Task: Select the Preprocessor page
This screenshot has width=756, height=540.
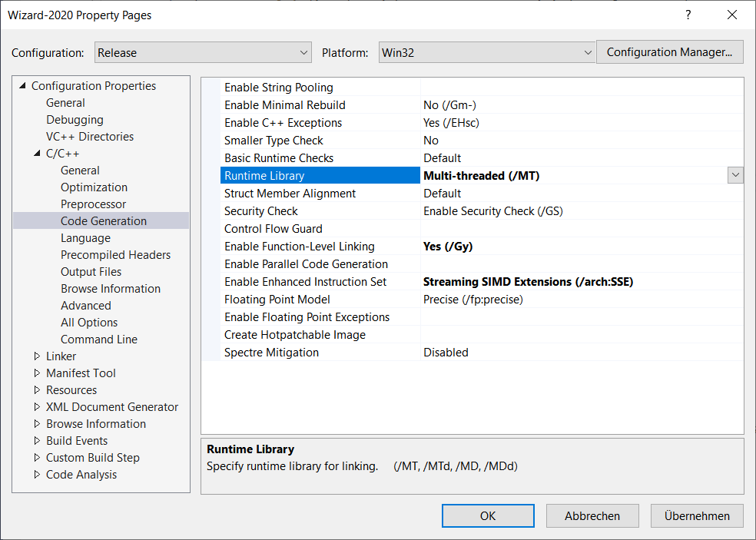Action: coord(93,204)
